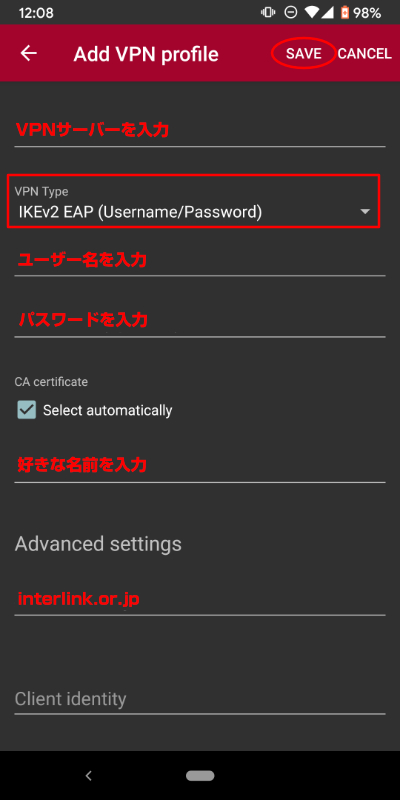Tap the back arrow icon

[x=29, y=53]
